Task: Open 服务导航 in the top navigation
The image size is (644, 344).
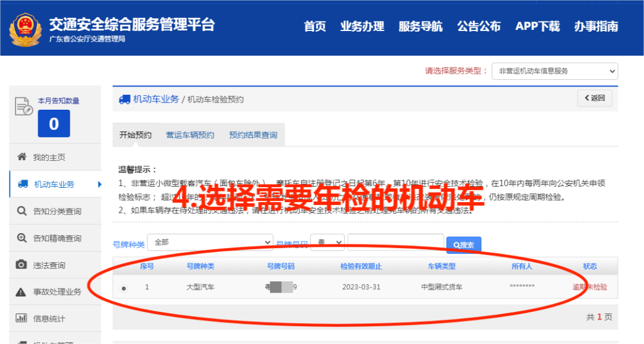Action: [420, 26]
